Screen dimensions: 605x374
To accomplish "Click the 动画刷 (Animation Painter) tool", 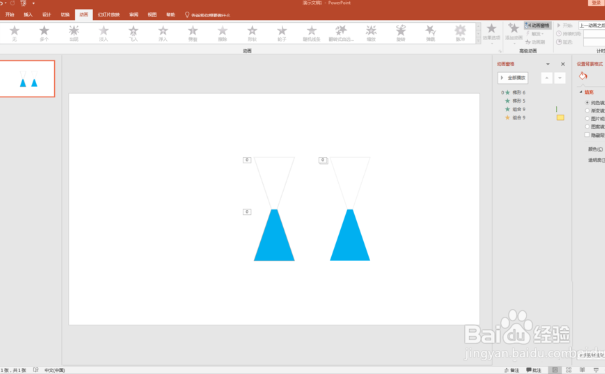I will [536, 42].
